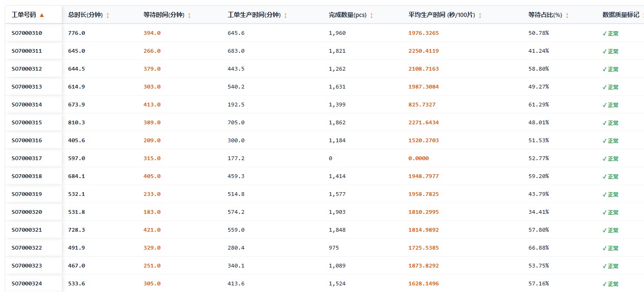Click the 数据质量标记 column header label
This screenshot has height=292, width=644.
point(621,15)
